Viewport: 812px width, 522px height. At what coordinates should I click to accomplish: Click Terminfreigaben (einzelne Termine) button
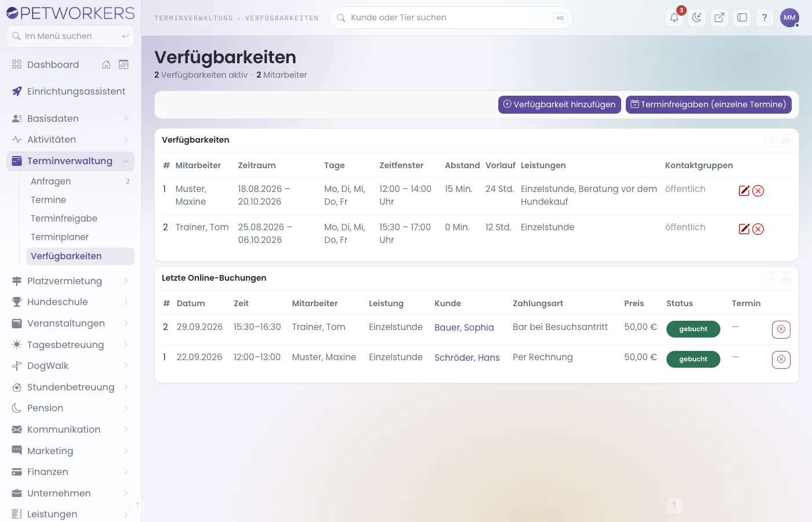click(x=709, y=104)
